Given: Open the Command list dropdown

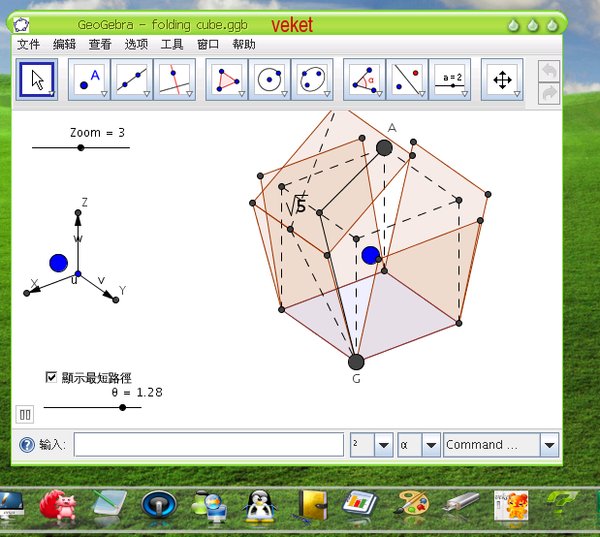Looking at the screenshot, I should tap(549, 445).
